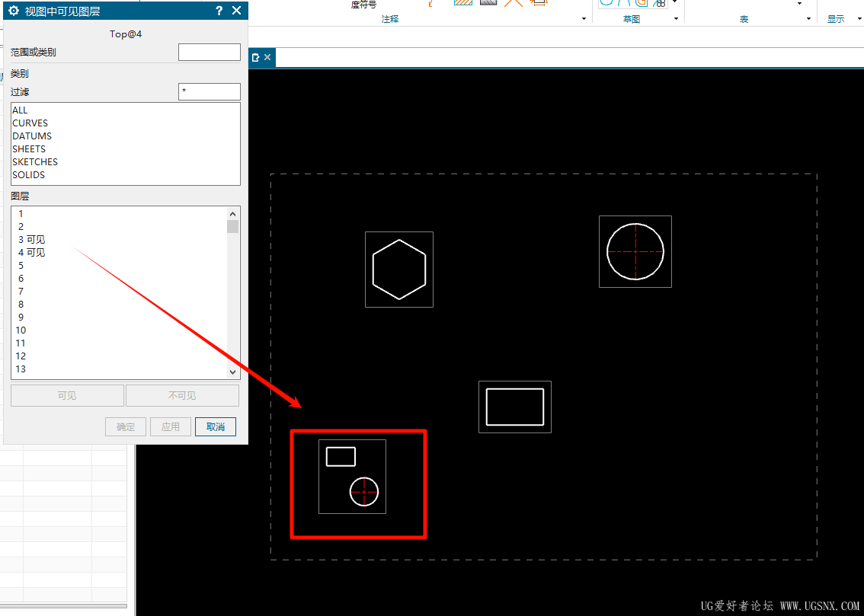Select layer 12 in the list
Viewport: 864px width, 616px height.
pos(118,356)
